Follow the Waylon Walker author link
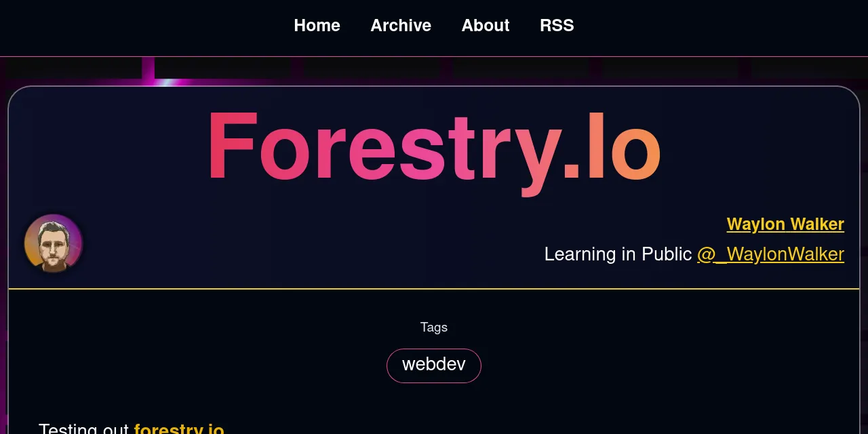 coord(785,224)
